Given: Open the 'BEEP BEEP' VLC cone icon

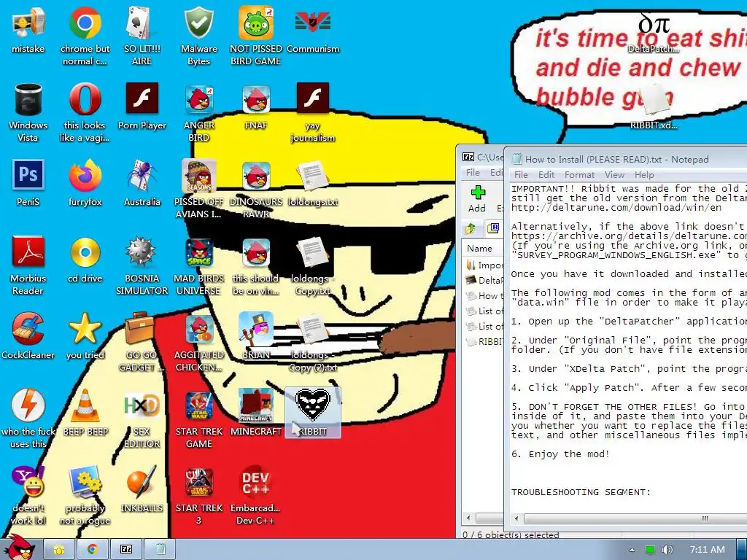Looking at the screenshot, I should coord(85,413).
